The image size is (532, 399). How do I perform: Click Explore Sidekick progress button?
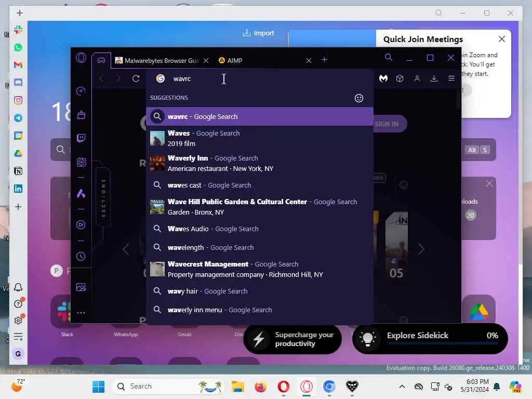(x=430, y=338)
